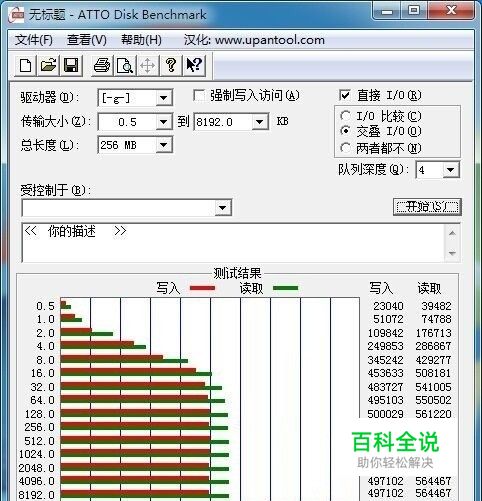The width and height of the screenshot is (482, 501).
Task: Click read value 39482
Action: [x=436, y=306]
